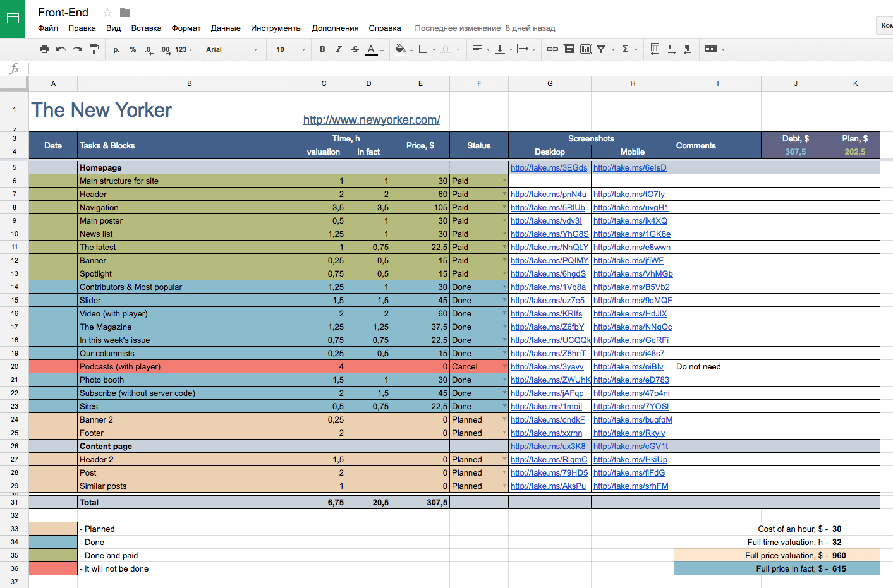The height and width of the screenshot is (588, 893).
Task: Open the Файл menu
Action: pos(47,28)
